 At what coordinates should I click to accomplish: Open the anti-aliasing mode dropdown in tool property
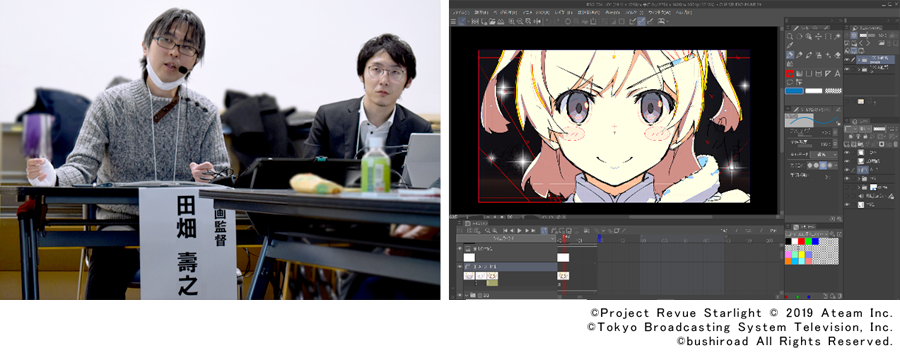coord(836,165)
